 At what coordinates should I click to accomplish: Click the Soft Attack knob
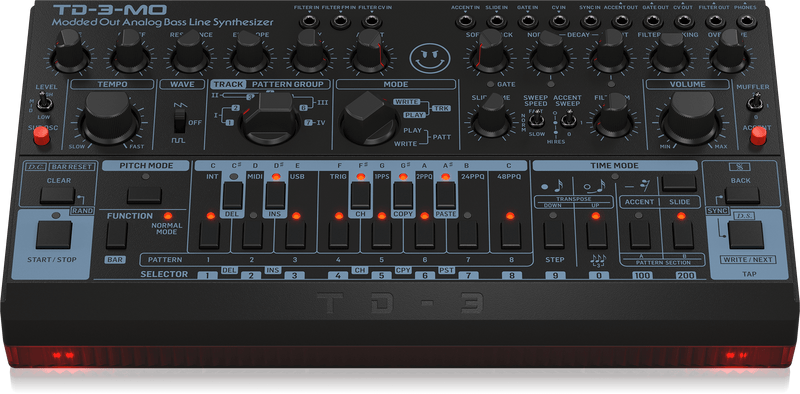[490, 52]
